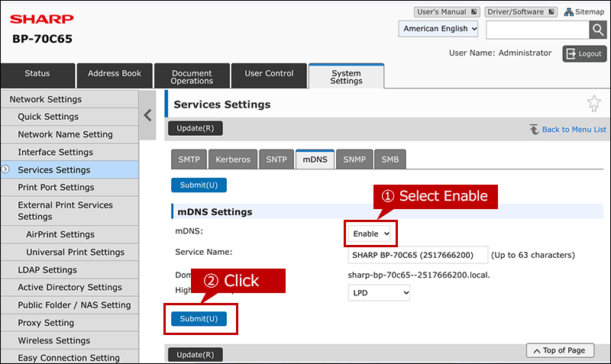Click the search magnifier icon
This screenshot has height=364, width=611.
coord(598,30)
